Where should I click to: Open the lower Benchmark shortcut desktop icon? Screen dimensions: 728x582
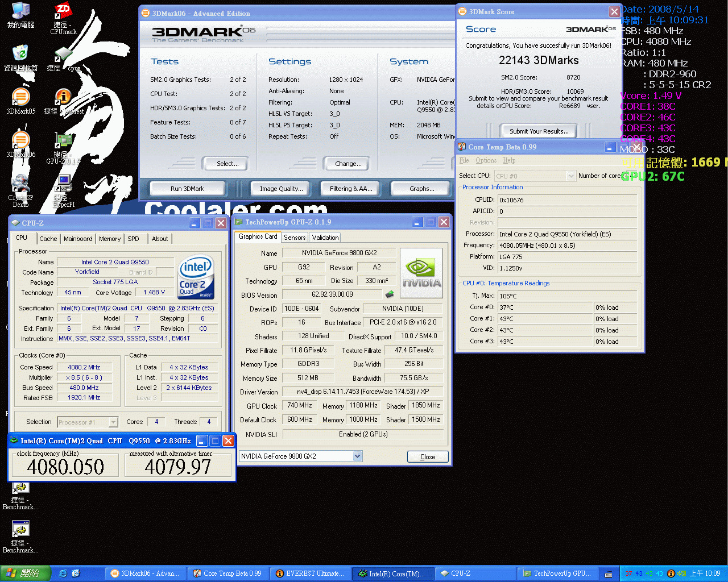point(20,537)
